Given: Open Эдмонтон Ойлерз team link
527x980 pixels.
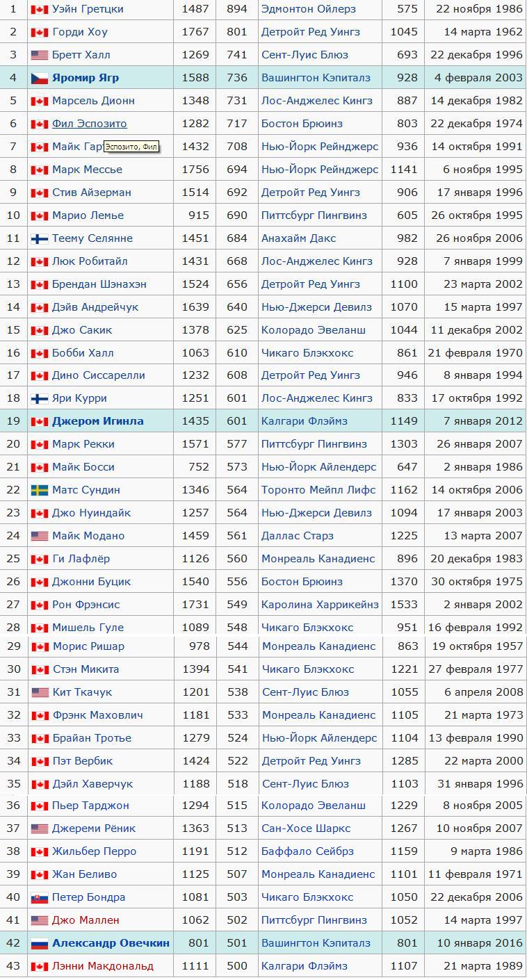Looking at the screenshot, I should pos(309,9).
